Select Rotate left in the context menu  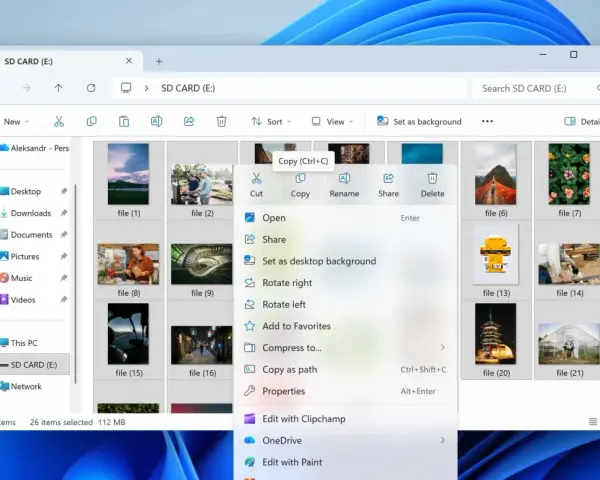click(345, 304)
